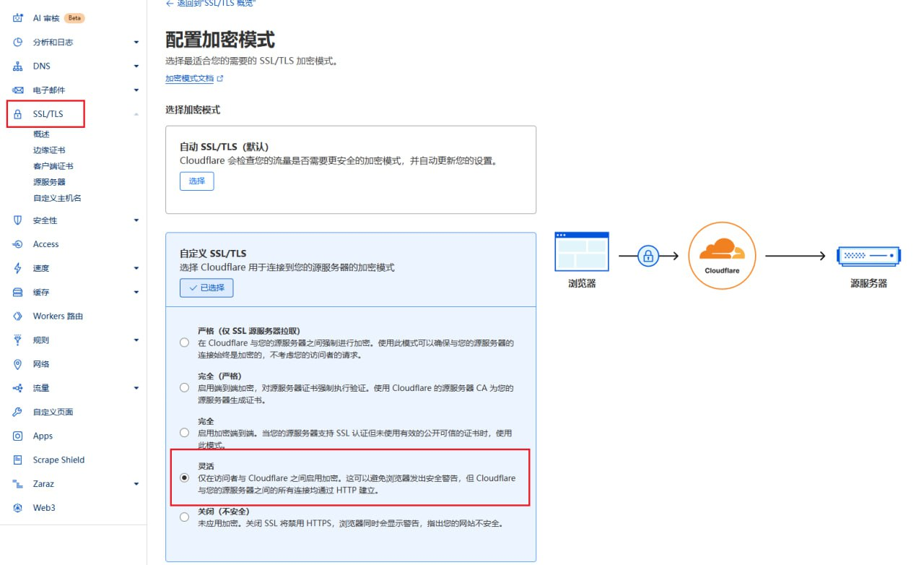Click the Cloudflare cloud logo in diagram
Viewport: 924px width, 565px height.
coord(722,249)
